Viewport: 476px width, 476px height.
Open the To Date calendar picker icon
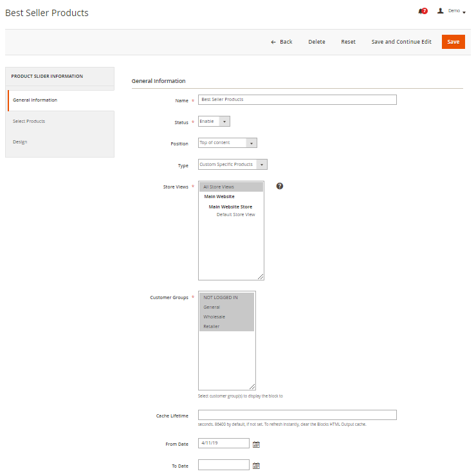(256, 466)
